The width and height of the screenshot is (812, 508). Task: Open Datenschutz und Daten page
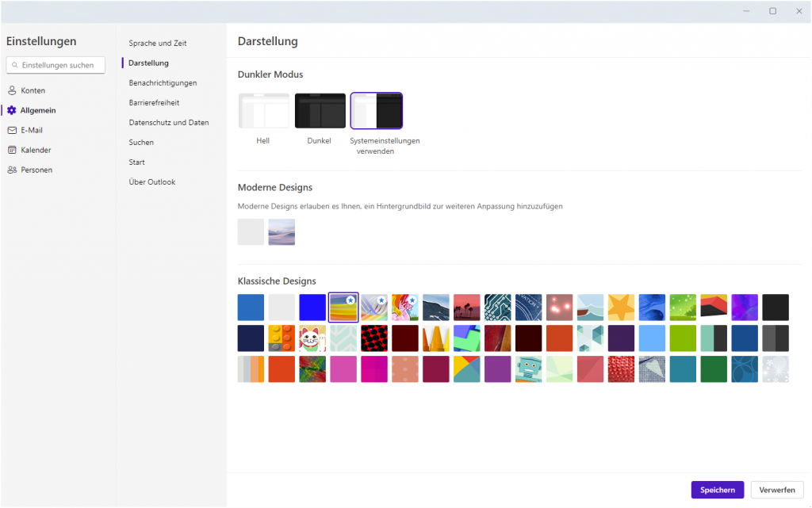coord(169,123)
